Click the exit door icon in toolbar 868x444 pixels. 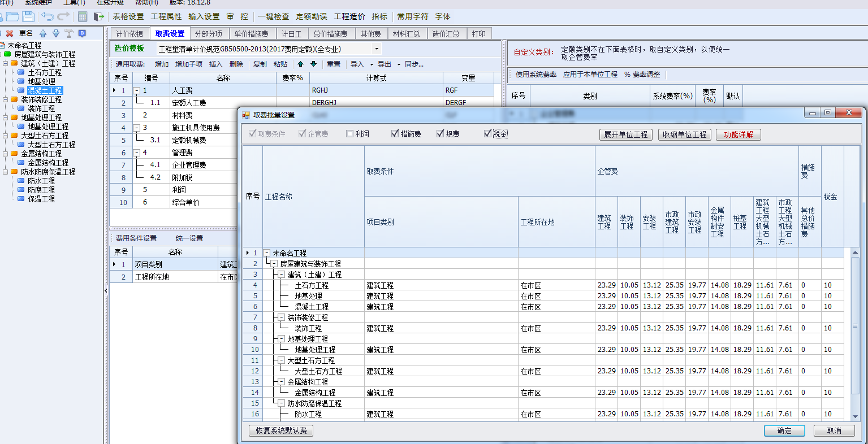[x=99, y=16]
